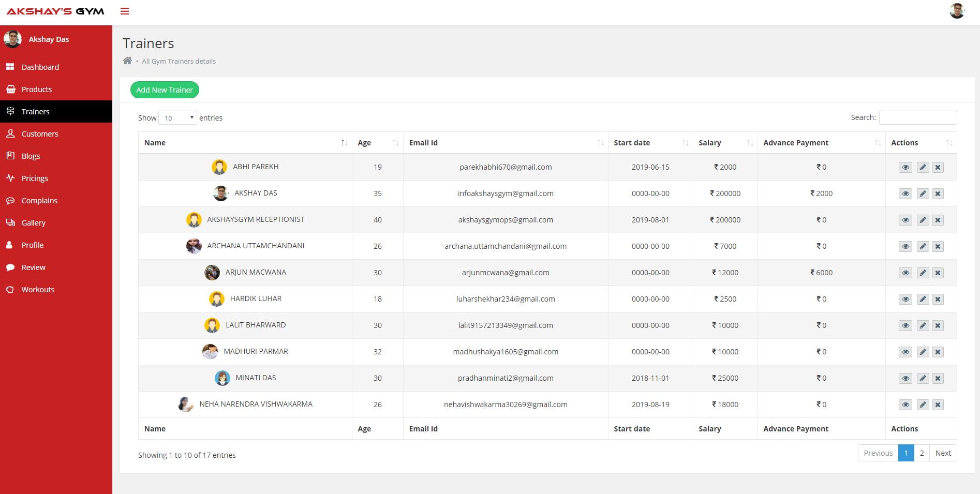Select page 2 in pagination

pos(922,453)
